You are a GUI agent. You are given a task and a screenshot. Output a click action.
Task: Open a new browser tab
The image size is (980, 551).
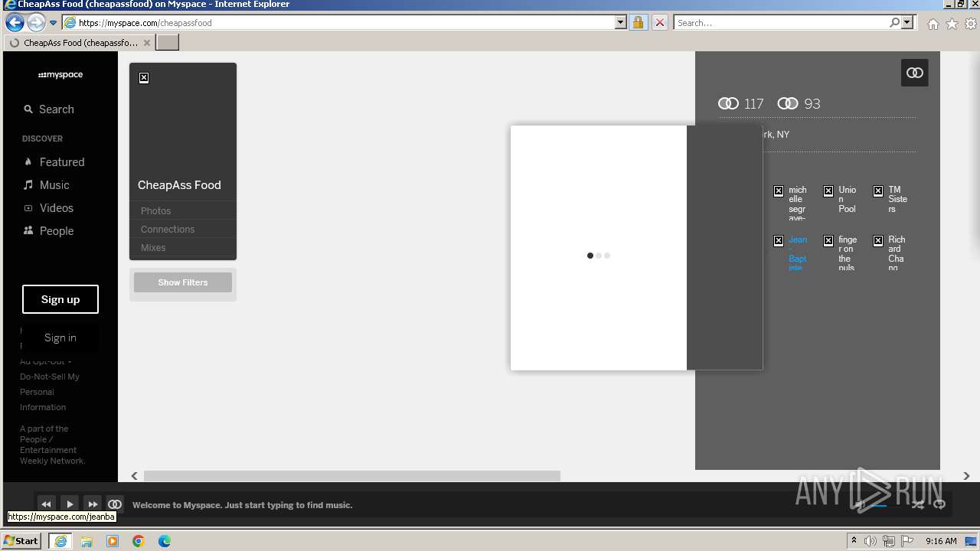point(168,43)
